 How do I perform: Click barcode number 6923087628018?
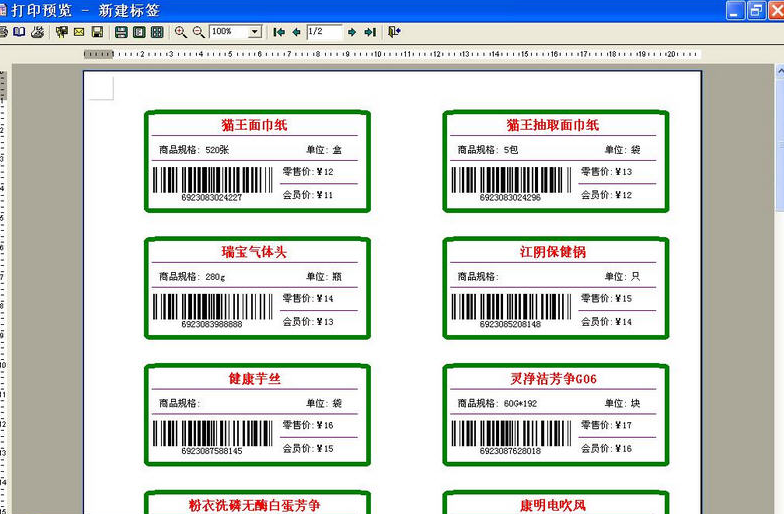click(x=510, y=450)
